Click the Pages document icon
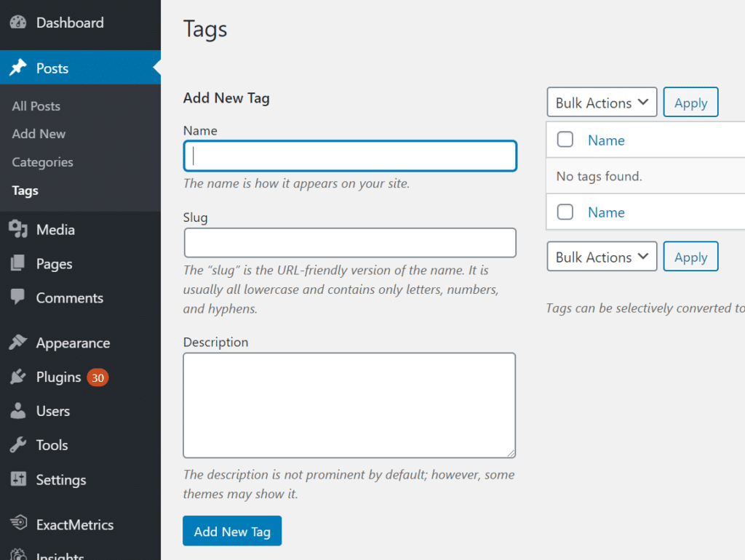The width and height of the screenshot is (745, 560). pos(17,263)
